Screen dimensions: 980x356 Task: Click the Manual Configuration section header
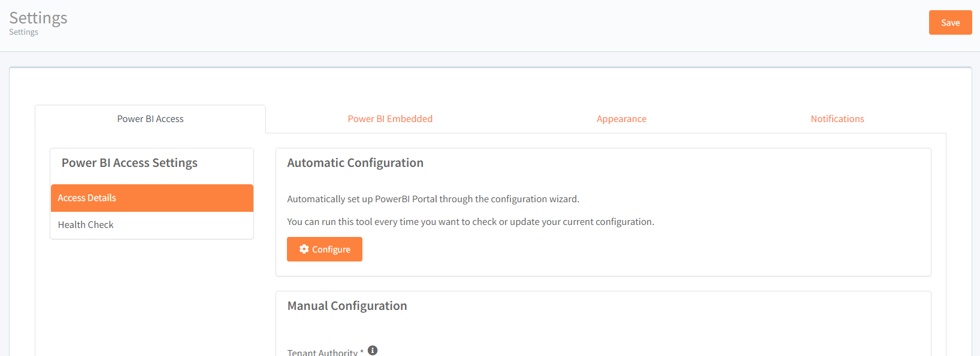click(x=347, y=305)
